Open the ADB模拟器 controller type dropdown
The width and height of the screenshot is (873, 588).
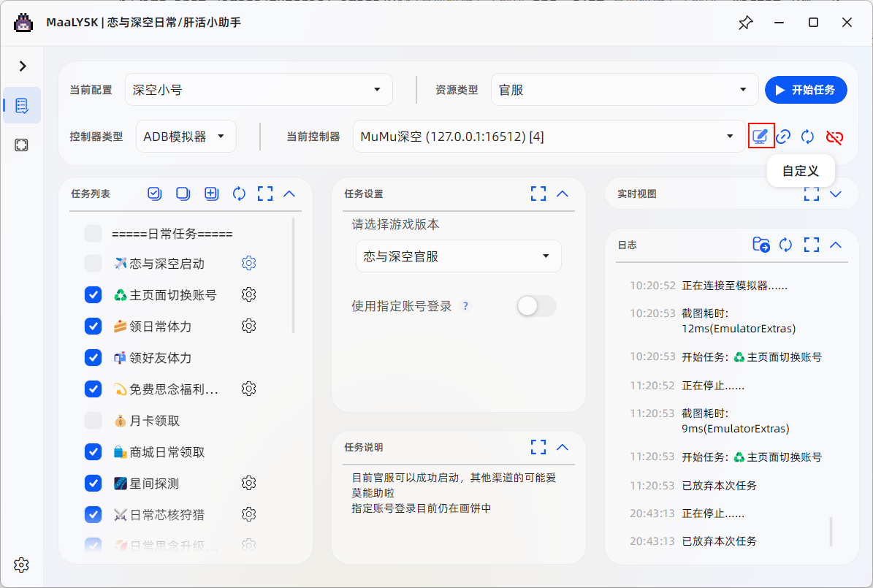pyautogui.click(x=186, y=137)
